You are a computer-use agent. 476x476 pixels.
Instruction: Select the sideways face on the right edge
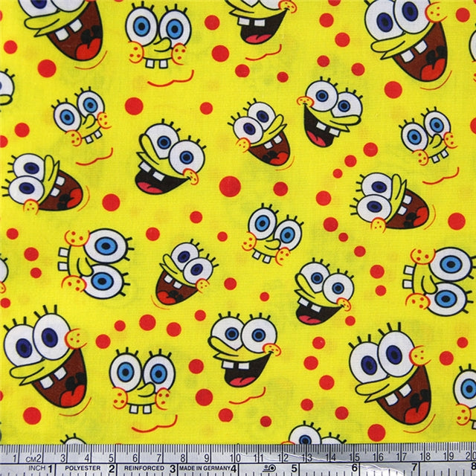pos(441,279)
